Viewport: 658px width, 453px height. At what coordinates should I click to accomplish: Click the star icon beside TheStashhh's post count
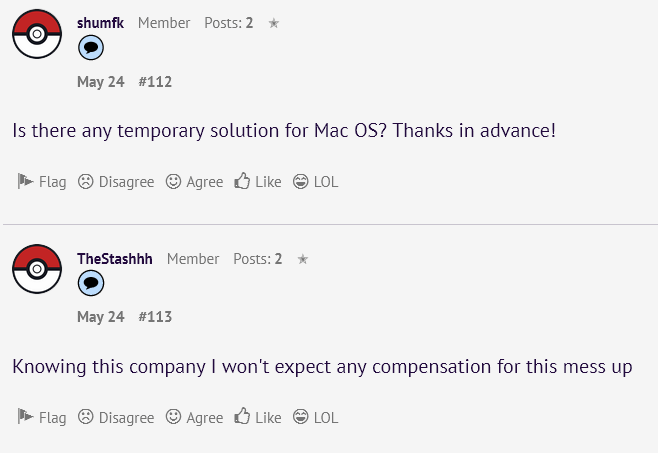(x=303, y=259)
